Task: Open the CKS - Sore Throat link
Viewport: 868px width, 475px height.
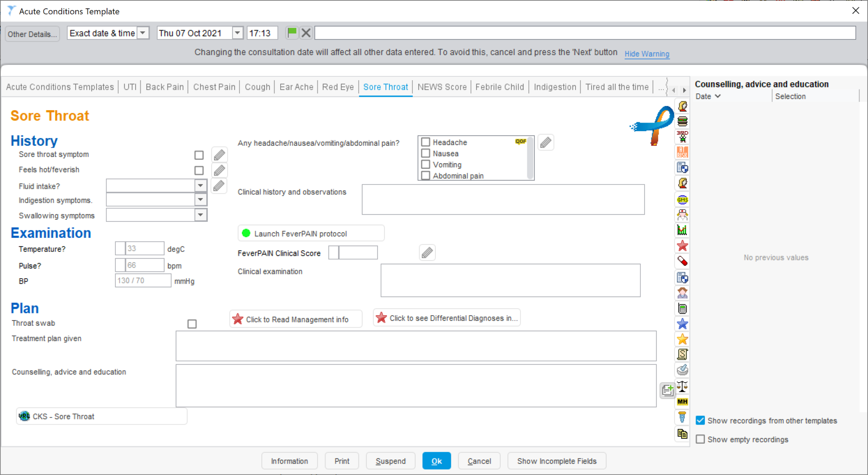Action: (x=101, y=416)
